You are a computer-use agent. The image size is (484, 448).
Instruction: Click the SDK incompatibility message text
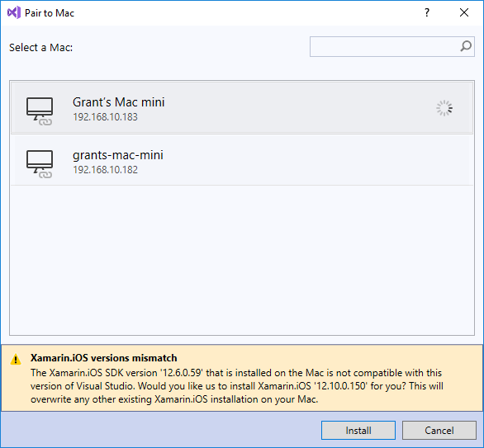click(x=237, y=386)
